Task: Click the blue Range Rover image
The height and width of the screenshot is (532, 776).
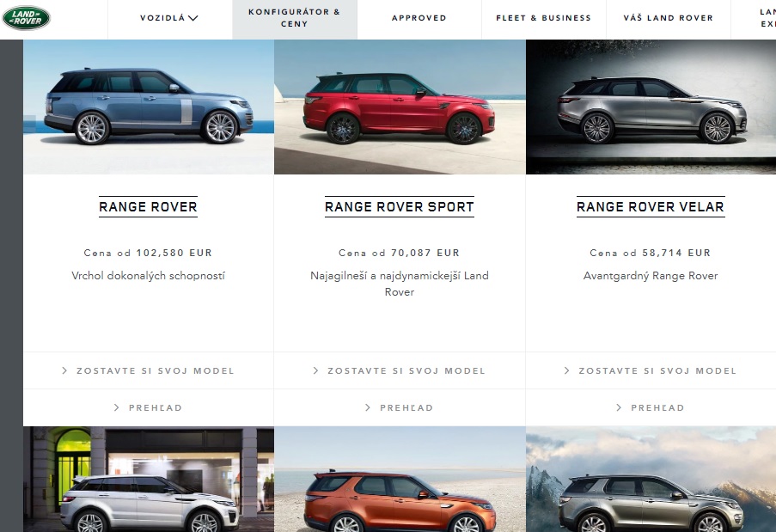Action: click(x=149, y=107)
